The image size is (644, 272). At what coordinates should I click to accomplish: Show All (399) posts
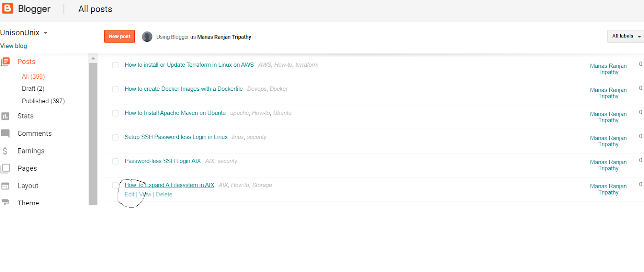coord(33,77)
